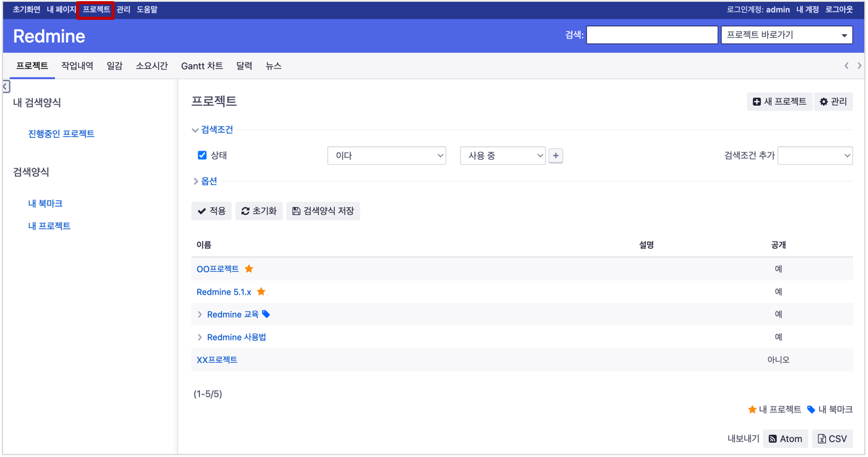868x457 pixels.
Task: Click the plus icon next to 사용 중 value
Action: coord(556,155)
